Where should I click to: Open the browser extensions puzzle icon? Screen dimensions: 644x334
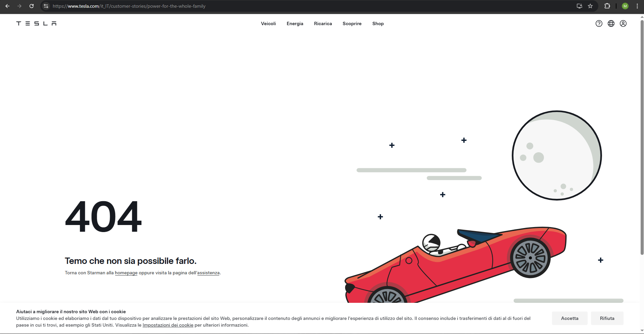click(607, 6)
